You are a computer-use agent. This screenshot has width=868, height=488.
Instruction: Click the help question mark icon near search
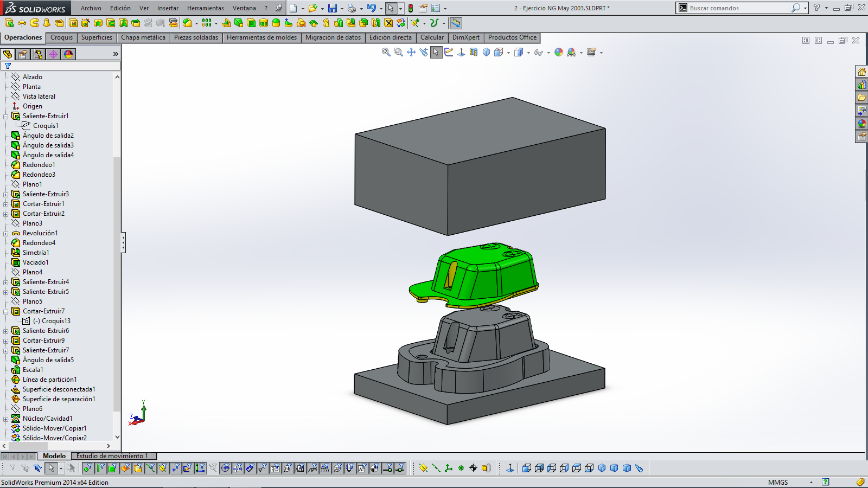(816, 8)
